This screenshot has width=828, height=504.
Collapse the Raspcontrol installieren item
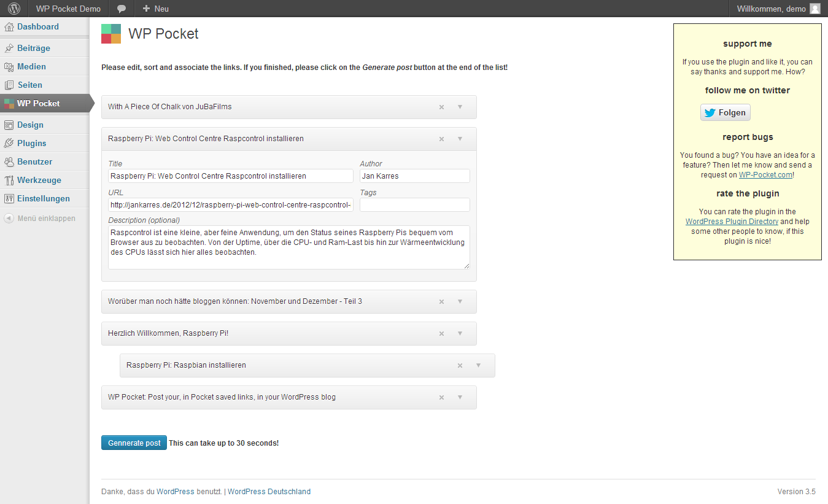point(460,139)
